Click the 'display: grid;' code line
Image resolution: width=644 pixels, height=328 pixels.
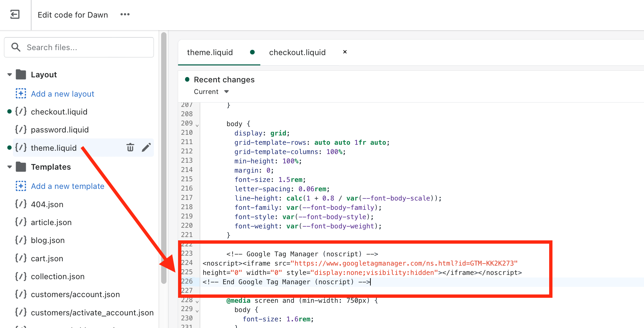[262, 133]
